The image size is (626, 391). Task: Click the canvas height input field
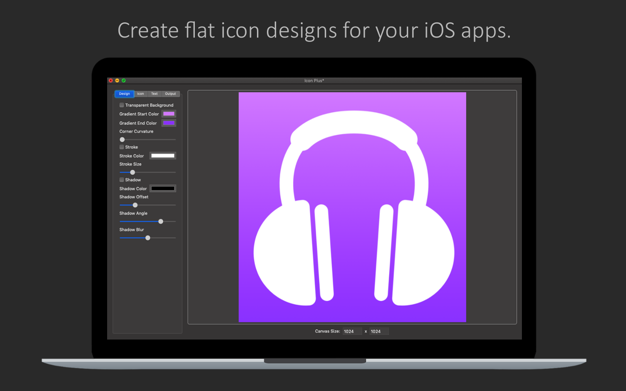pos(379,331)
